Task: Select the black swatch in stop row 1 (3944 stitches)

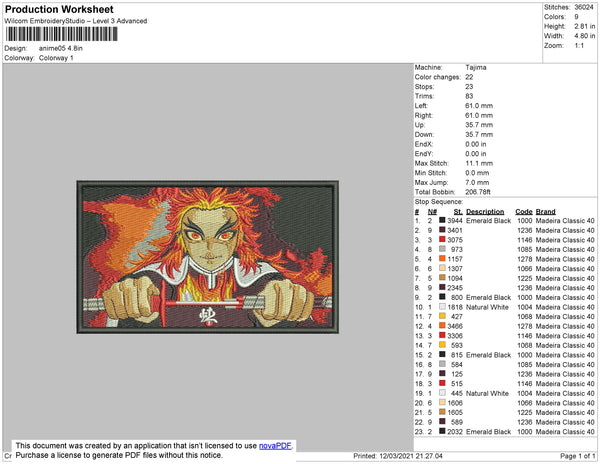Action: (x=442, y=220)
